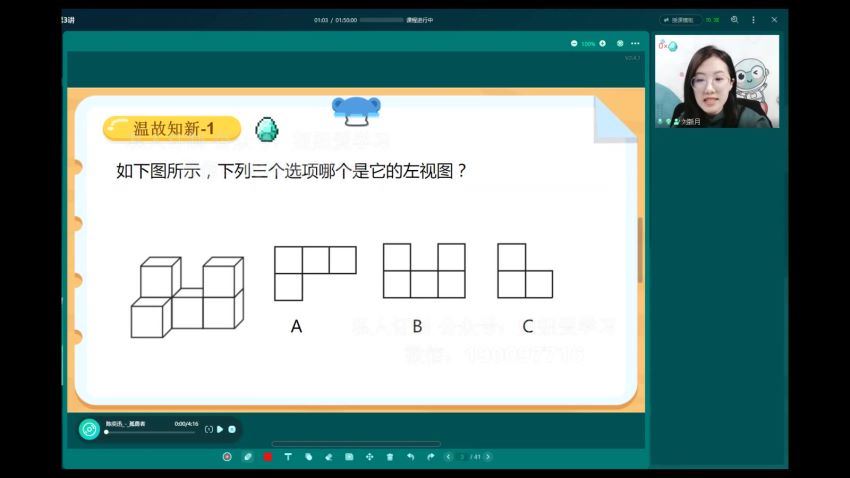850x478 pixels.
Task: Toggle single-track loop mode in music player
Action: pos(209,429)
